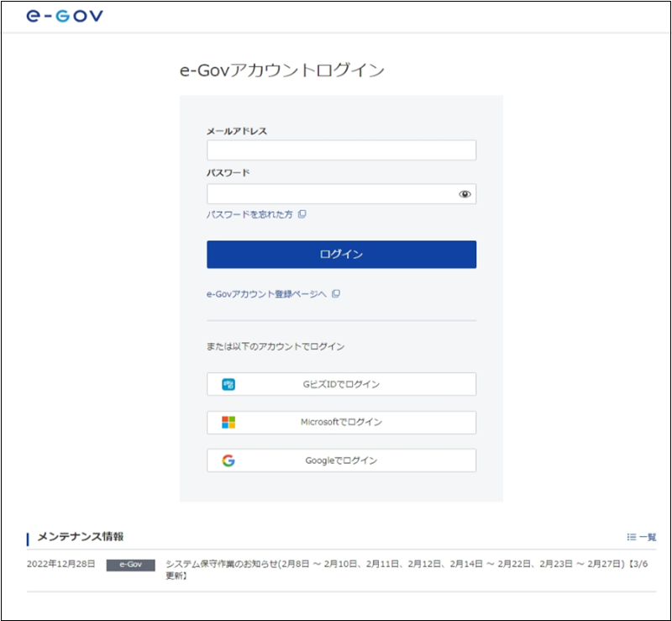Open e-Govアカウント登録ページへ link

(266, 294)
